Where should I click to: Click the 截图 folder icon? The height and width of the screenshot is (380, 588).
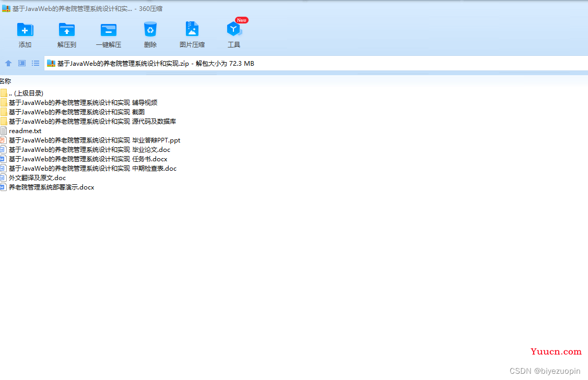[4, 112]
